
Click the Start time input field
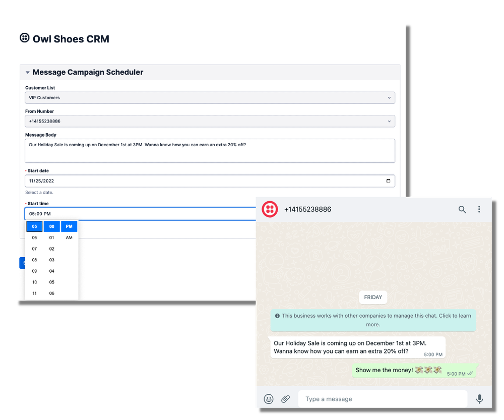141,214
